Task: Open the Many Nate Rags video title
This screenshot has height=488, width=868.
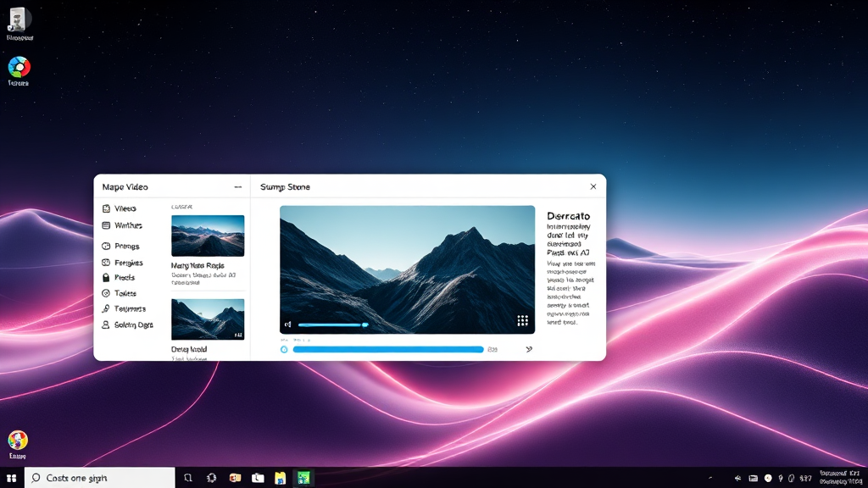Action: coord(198,266)
